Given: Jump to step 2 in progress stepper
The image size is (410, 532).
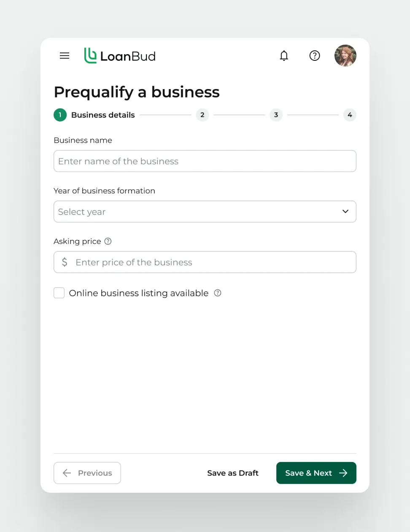Looking at the screenshot, I should pyautogui.click(x=202, y=115).
